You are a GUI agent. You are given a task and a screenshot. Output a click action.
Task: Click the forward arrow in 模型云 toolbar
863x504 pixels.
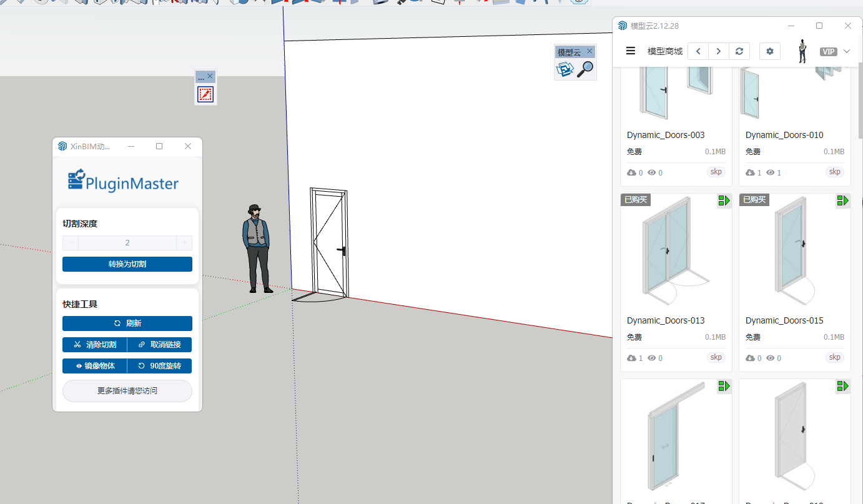click(x=719, y=51)
